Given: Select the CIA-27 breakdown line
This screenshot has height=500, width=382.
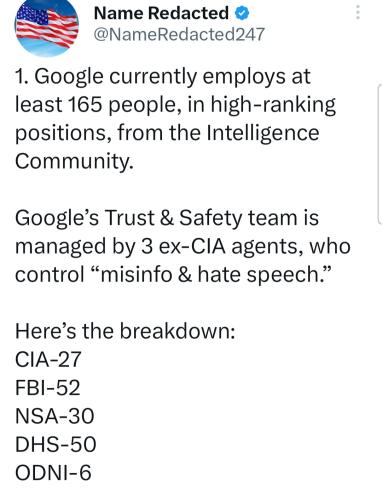Looking at the screenshot, I should click(48, 359).
